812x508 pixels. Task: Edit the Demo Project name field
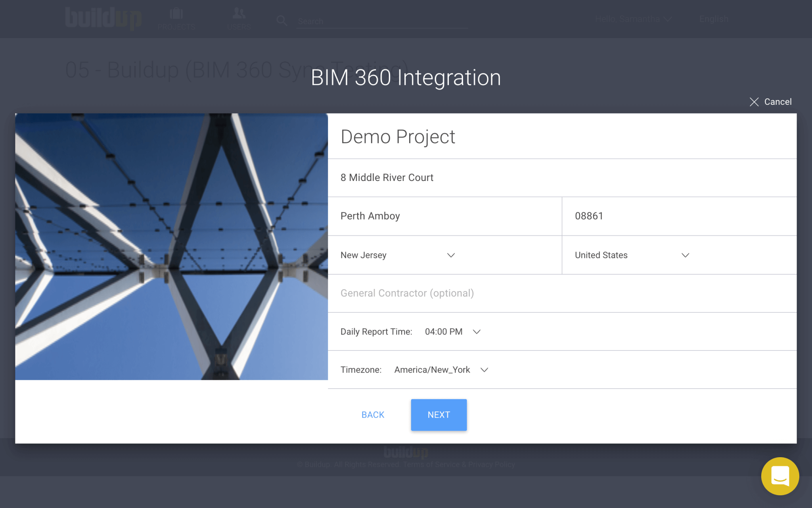click(x=562, y=137)
